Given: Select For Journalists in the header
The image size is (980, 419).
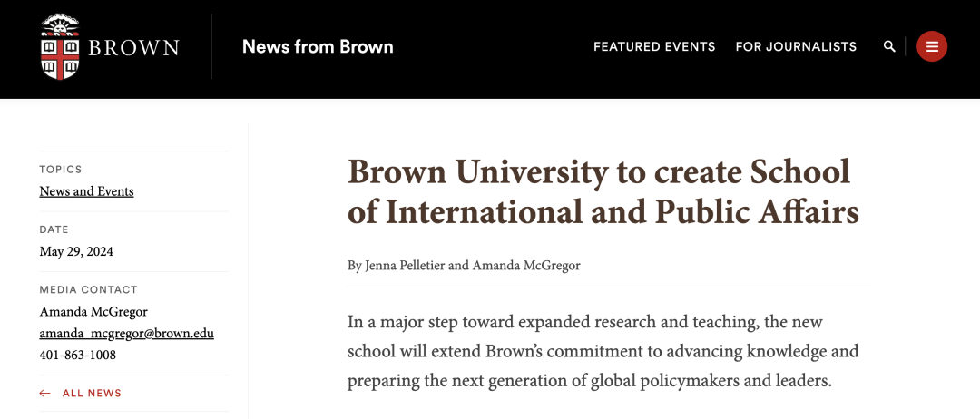Looking at the screenshot, I should coord(796,46).
